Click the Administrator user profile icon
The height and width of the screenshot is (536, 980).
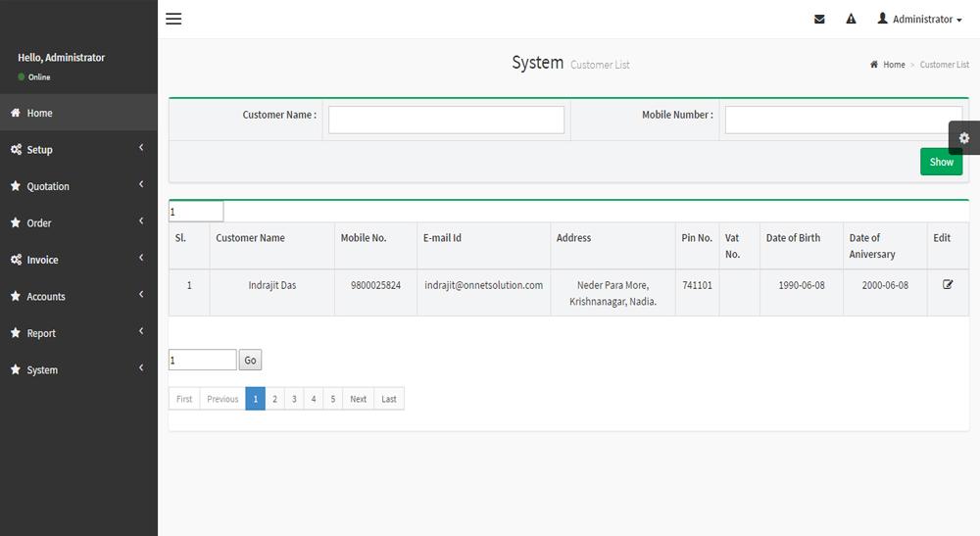coord(883,18)
